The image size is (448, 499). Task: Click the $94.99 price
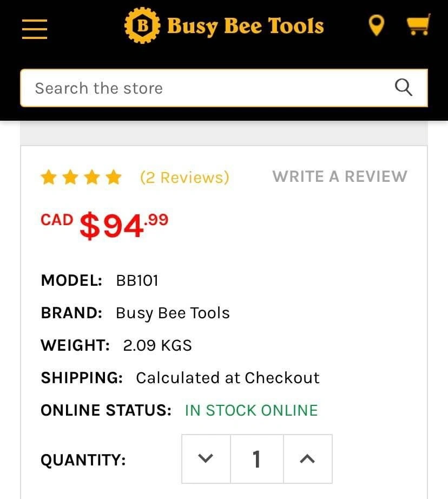[123, 225]
